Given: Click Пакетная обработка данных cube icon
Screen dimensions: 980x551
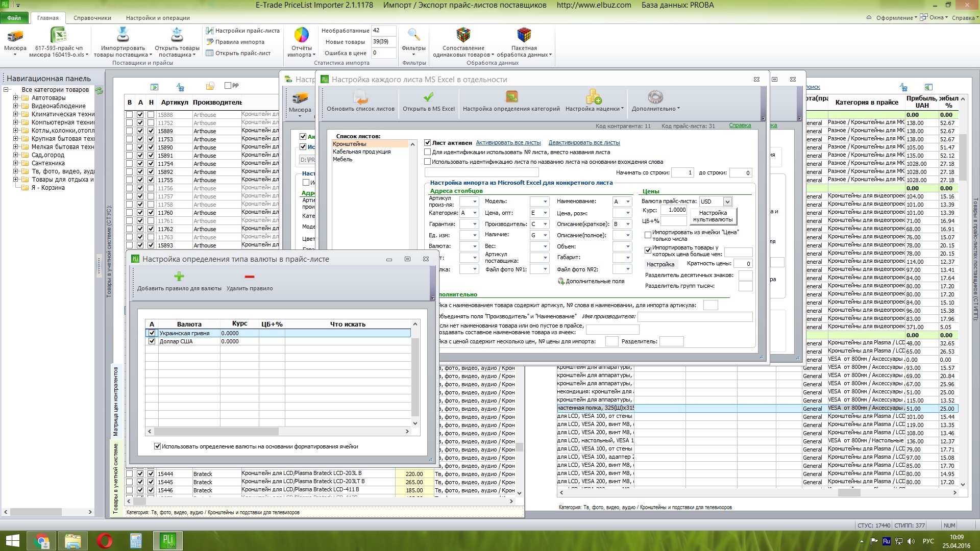Looking at the screenshot, I should (x=524, y=35).
